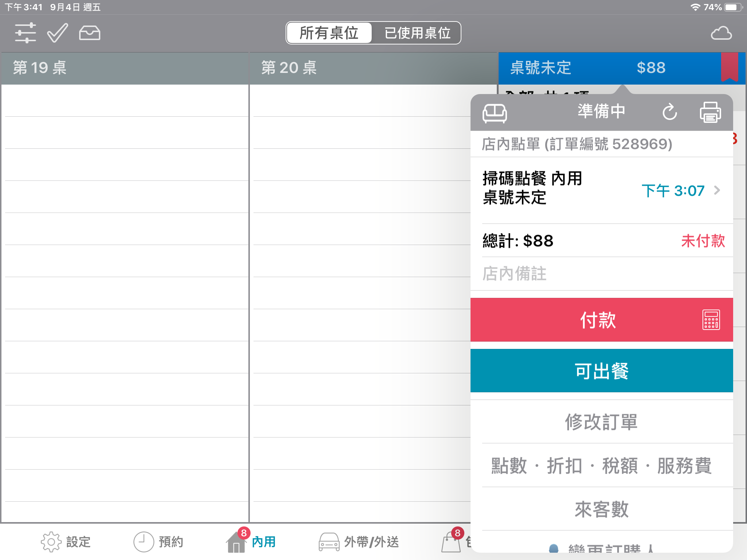Open calculator icon on payment button
This screenshot has height=560, width=747.
(x=711, y=320)
